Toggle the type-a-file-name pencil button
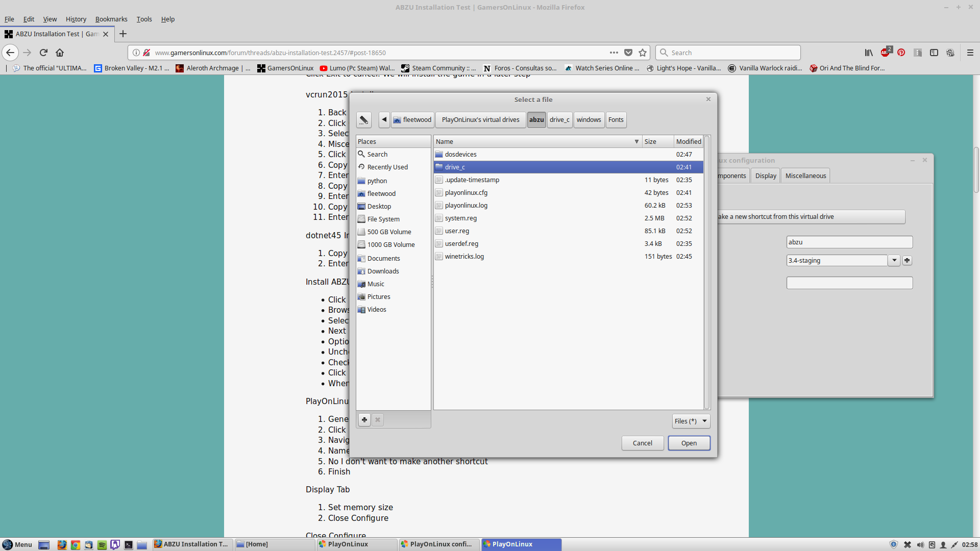This screenshot has width=980, height=551. [364, 120]
